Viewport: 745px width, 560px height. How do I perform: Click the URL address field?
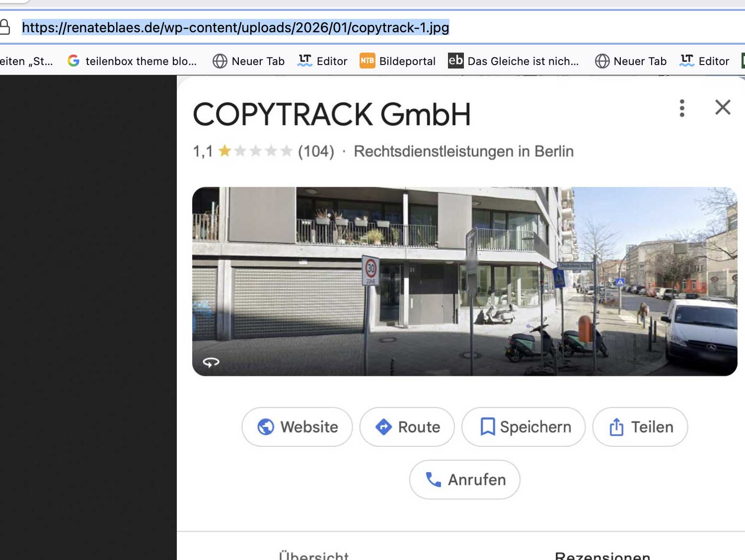click(x=235, y=27)
